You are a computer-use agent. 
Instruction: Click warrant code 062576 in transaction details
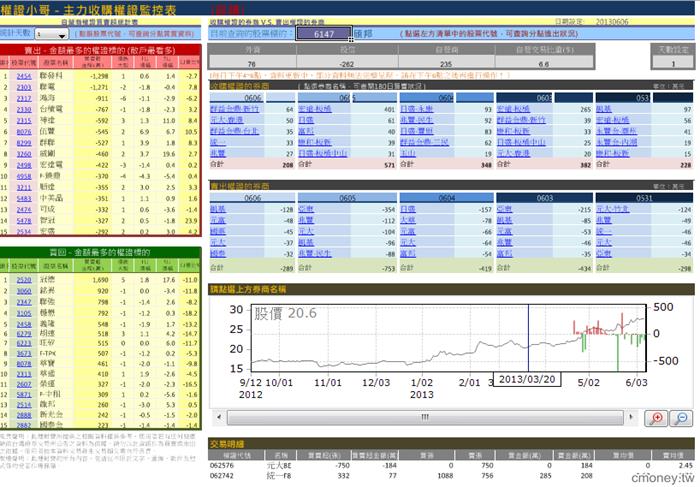pyautogui.click(x=222, y=465)
